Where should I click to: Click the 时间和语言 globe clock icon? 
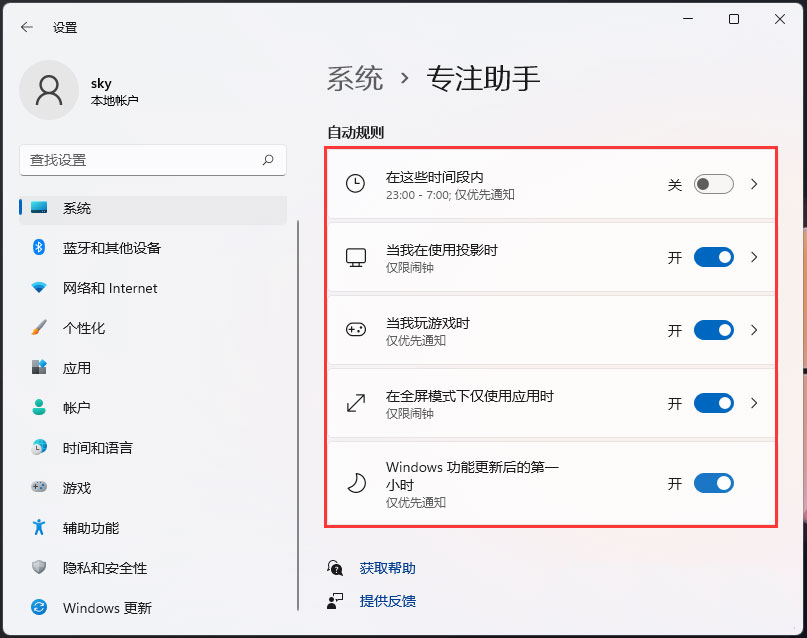pyautogui.click(x=39, y=448)
